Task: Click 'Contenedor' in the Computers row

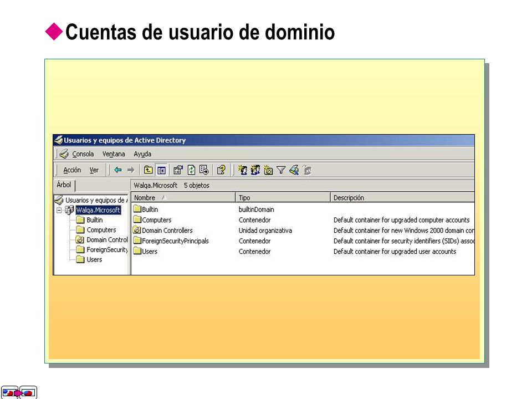Action: (254, 220)
